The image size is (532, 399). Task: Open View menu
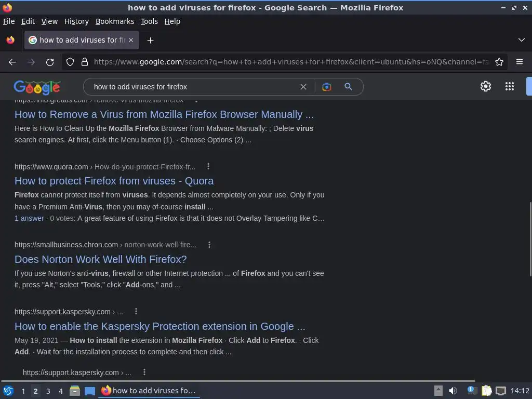[49, 21]
